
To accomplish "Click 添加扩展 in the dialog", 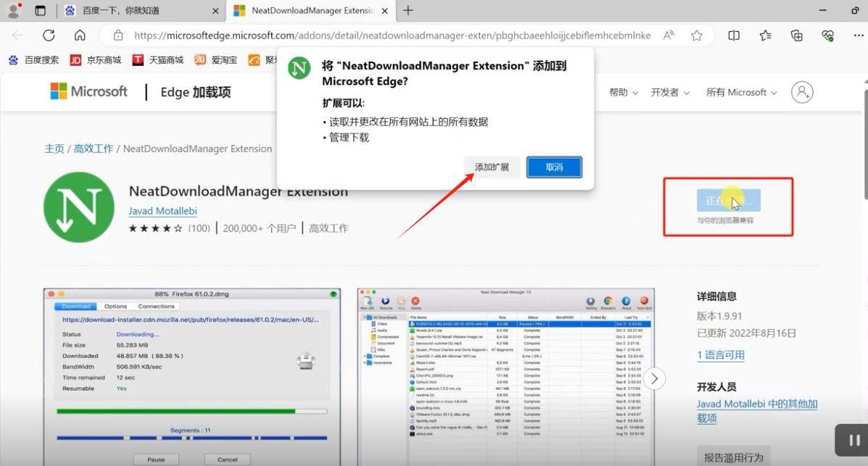I will 492,167.
